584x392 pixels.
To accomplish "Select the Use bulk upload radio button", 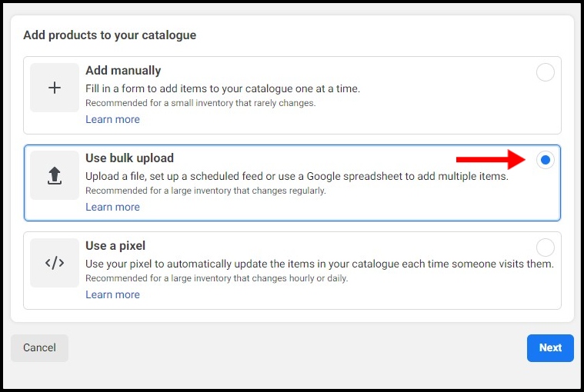I will 546,160.
